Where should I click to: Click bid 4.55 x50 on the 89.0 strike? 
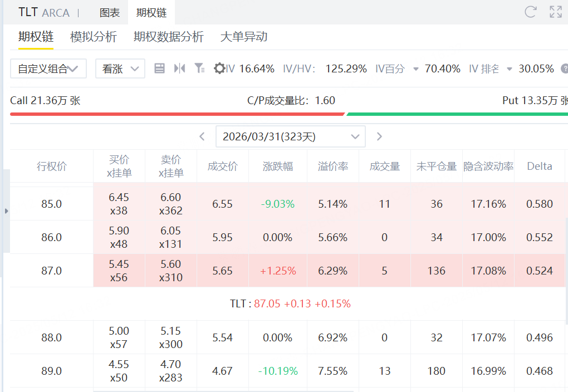[119, 371]
